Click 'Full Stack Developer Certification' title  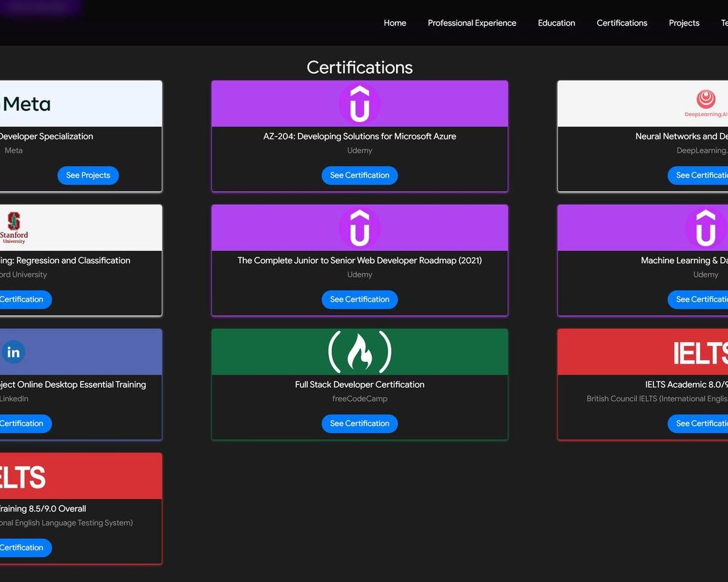pyautogui.click(x=360, y=384)
